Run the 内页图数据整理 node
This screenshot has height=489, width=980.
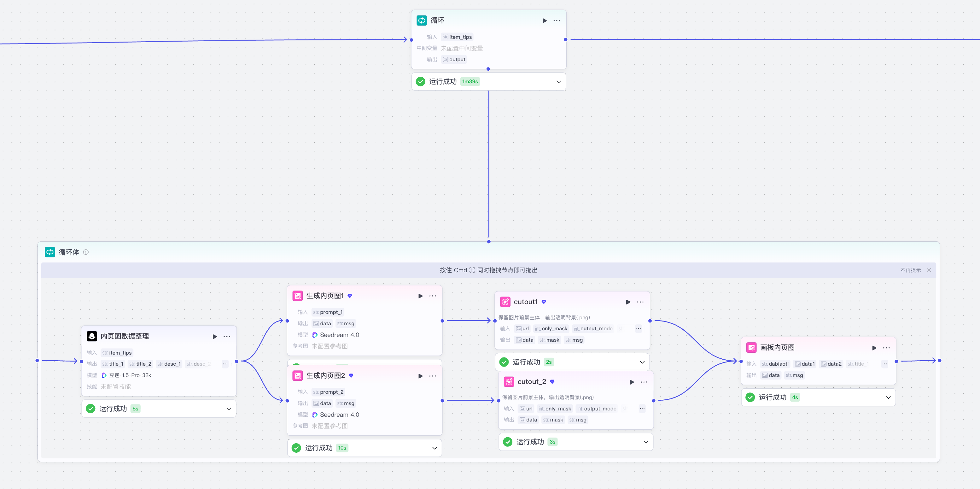[x=214, y=336]
